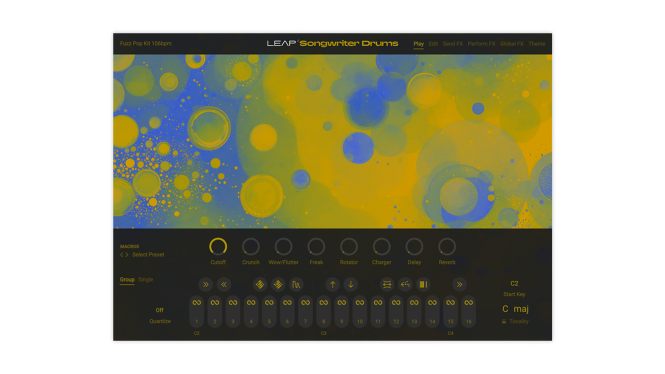Click the MACROS heading text

pyautogui.click(x=129, y=246)
